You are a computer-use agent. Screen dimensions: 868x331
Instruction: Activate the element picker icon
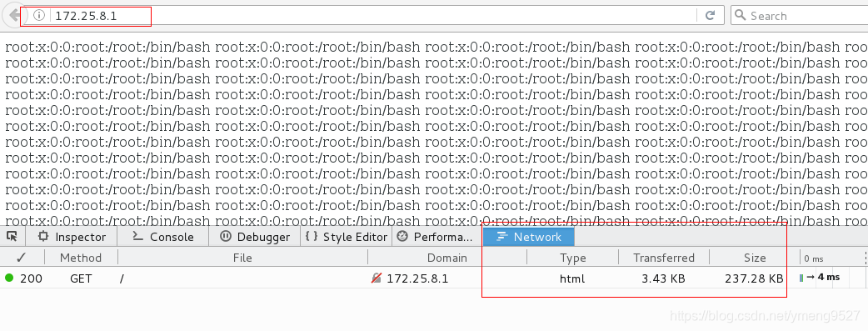(x=12, y=237)
